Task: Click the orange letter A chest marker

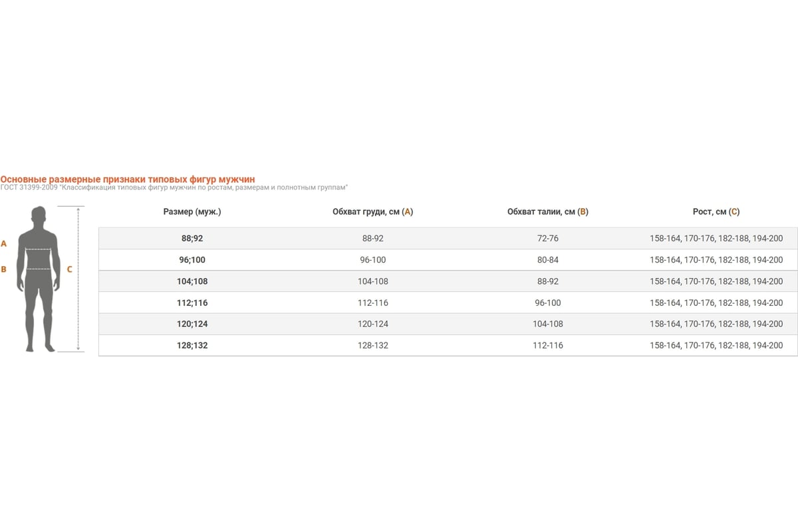Action: click(4, 244)
